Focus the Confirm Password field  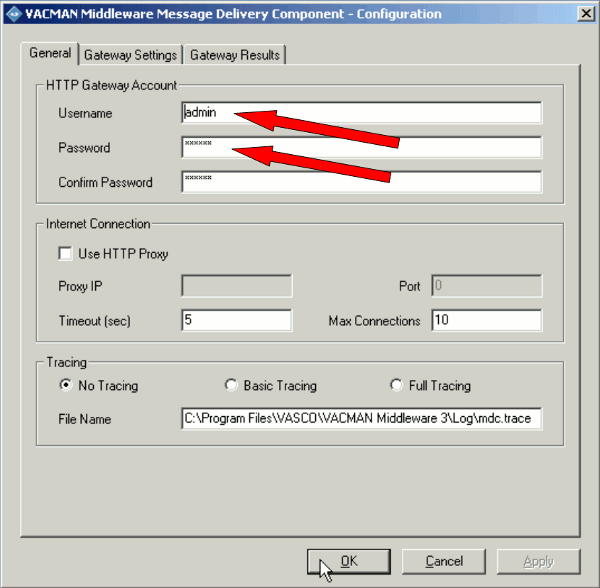click(362, 182)
